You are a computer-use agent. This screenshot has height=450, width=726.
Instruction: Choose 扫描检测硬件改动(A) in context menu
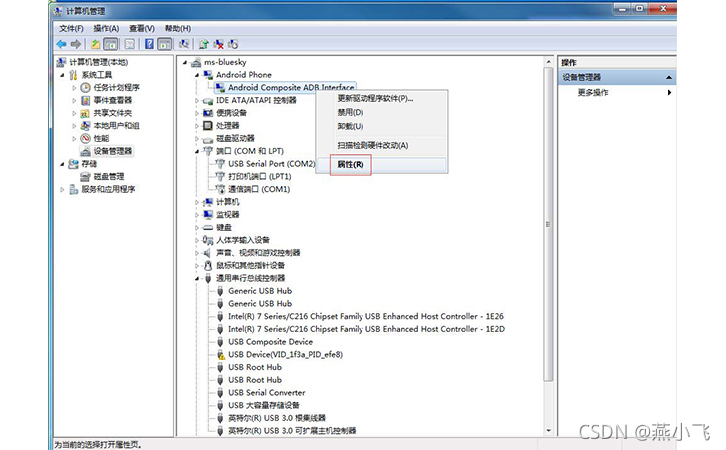382,145
